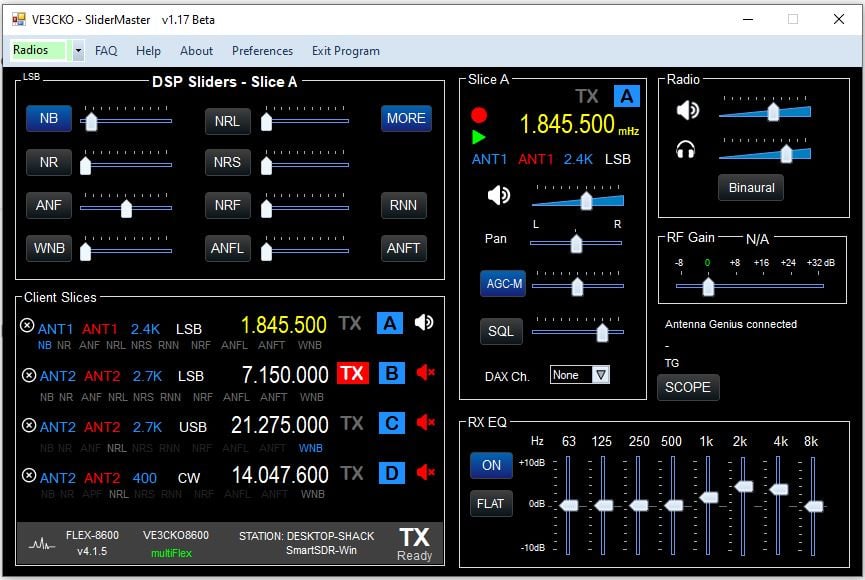Toggle the NR noise reduction button

49,162
